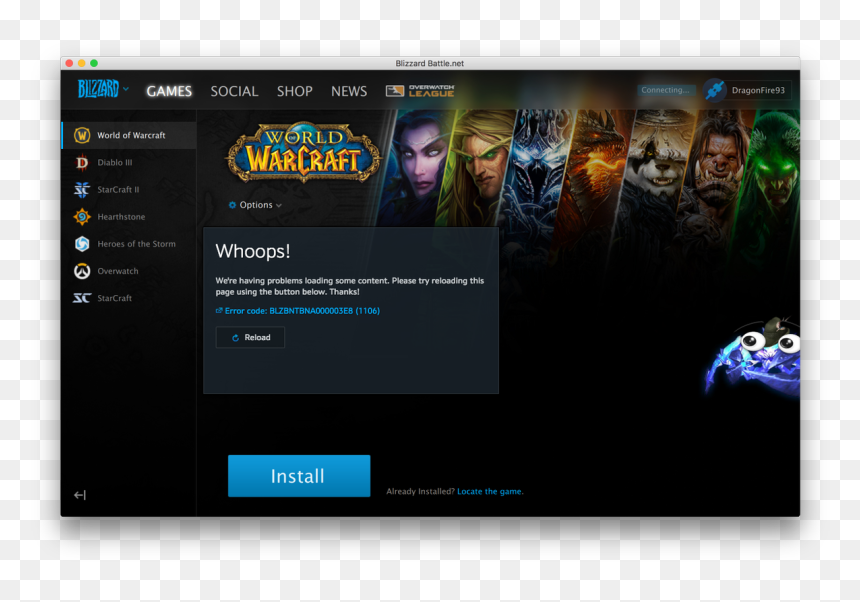Select the Heroes of the Storm icon
The width and height of the screenshot is (860, 602).
[82, 243]
